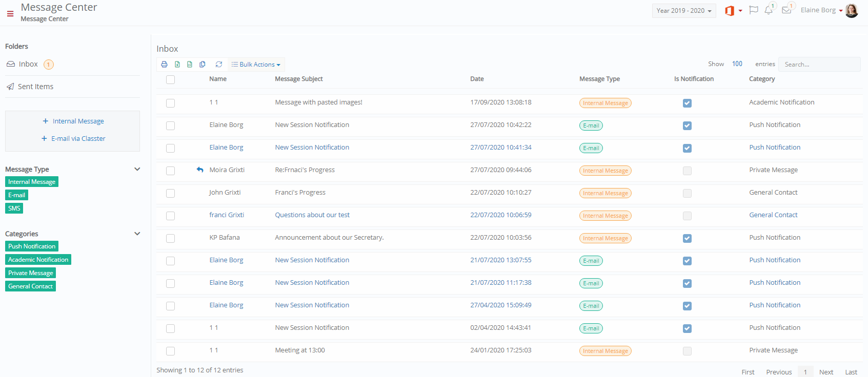Select checkbox for Meeting at 13:00 message
The image size is (868, 377).
click(x=171, y=351)
